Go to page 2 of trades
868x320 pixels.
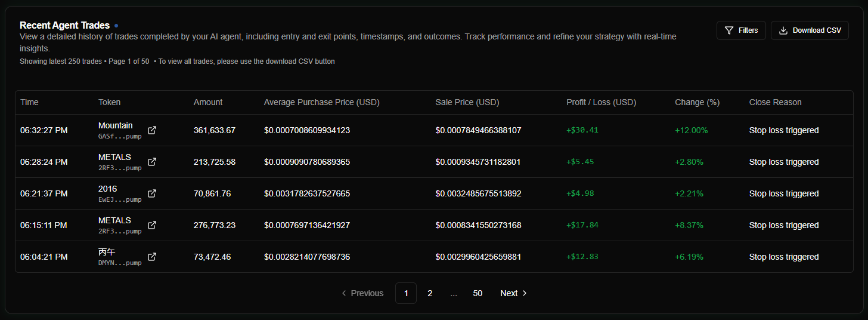[x=430, y=293]
